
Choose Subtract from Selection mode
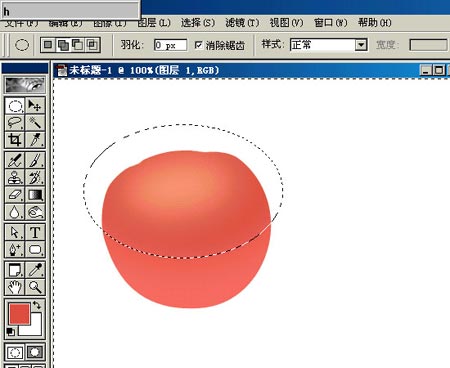pyautogui.click(x=78, y=45)
